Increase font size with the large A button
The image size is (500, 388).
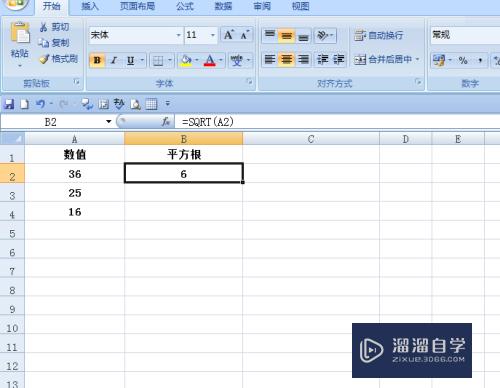pyautogui.click(x=228, y=35)
